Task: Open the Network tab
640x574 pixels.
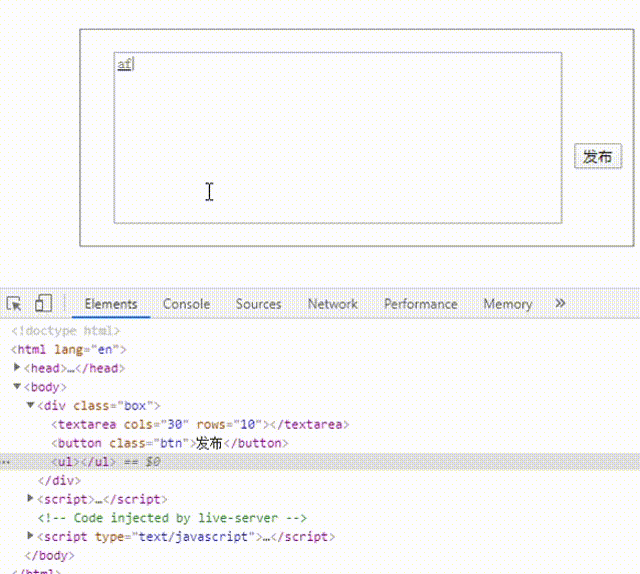Action: [333, 304]
